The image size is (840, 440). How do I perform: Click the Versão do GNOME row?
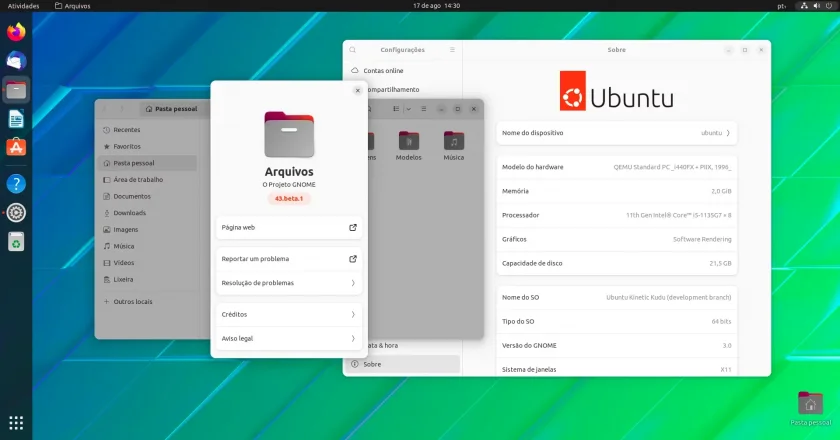617,346
